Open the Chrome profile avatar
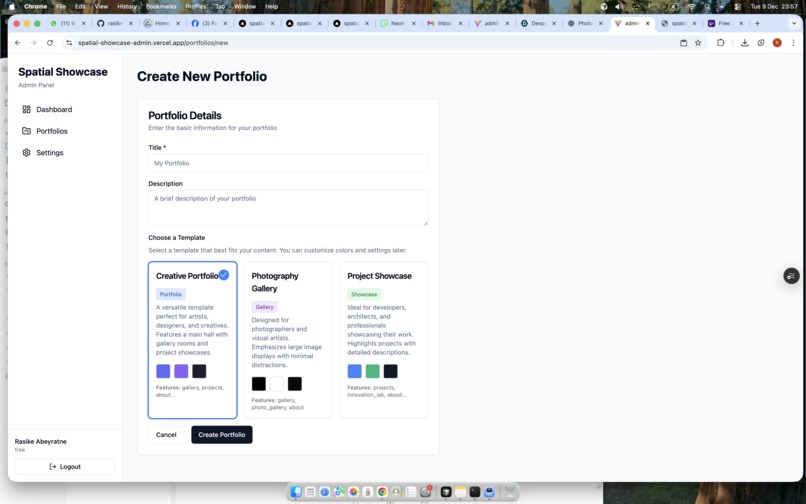 [x=777, y=43]
